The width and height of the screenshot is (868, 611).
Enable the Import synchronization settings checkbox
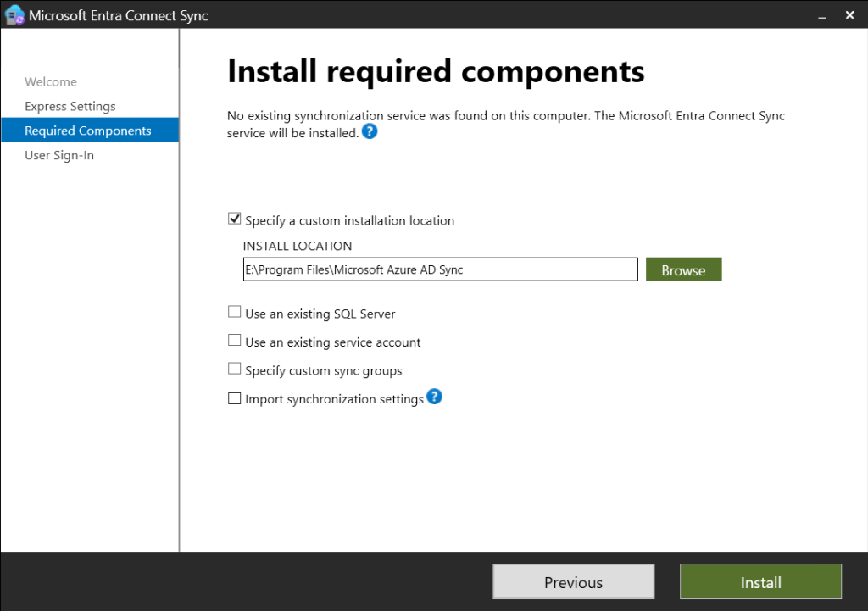[235, 398]
